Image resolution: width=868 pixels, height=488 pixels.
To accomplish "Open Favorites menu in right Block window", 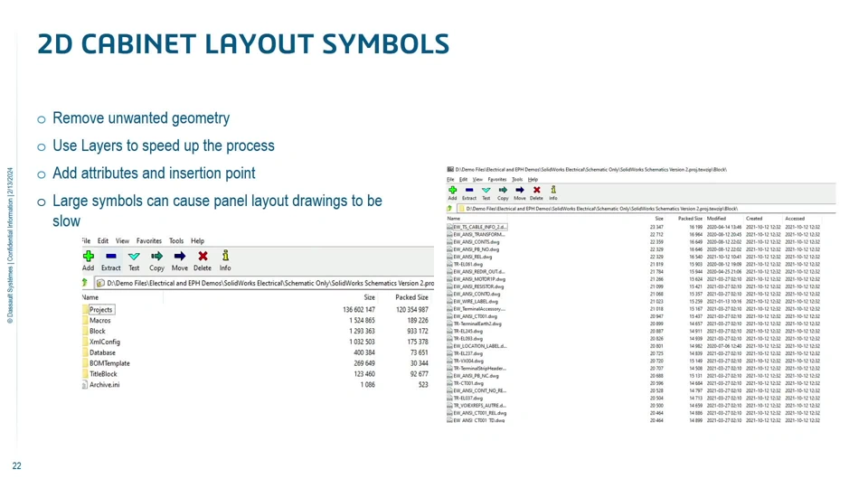I will click(497, 180).
